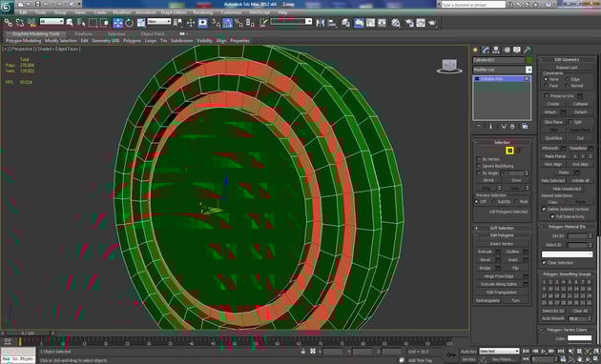Open the 3ds Max application menu logo

7,7
